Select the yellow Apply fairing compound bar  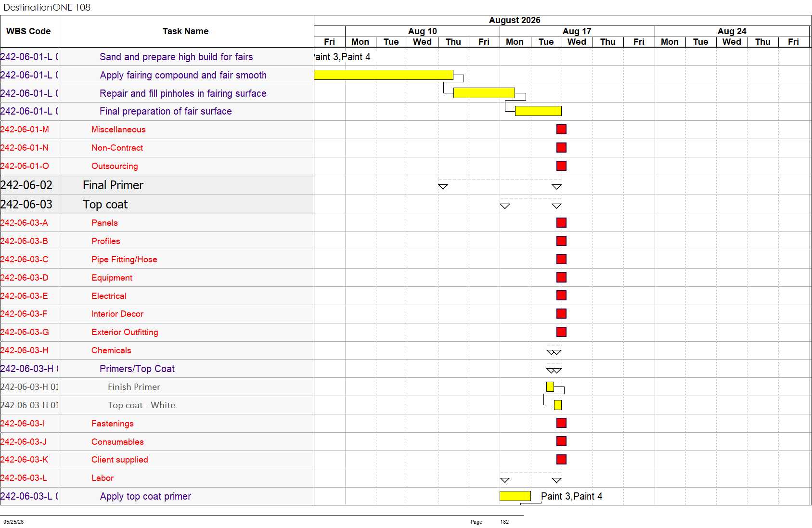point(384,75)
